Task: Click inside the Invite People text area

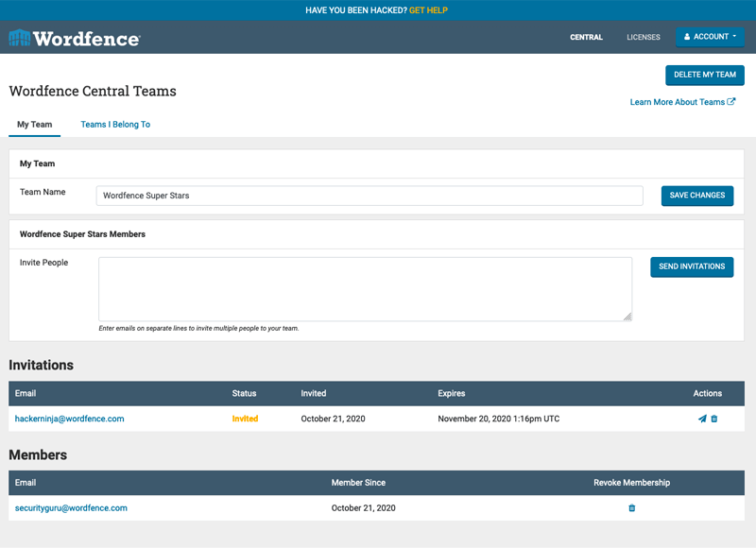Action: click(x=367, y=288)
